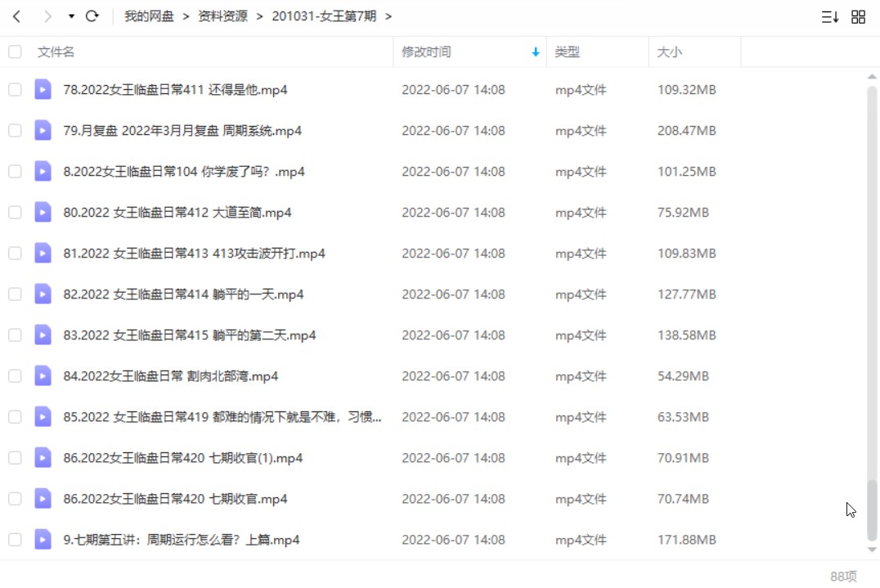Select file name 85.2022 女王临盘日常419 都难的情况下
880x588 pixels.
pyautogui.click(x=222, y=417)
